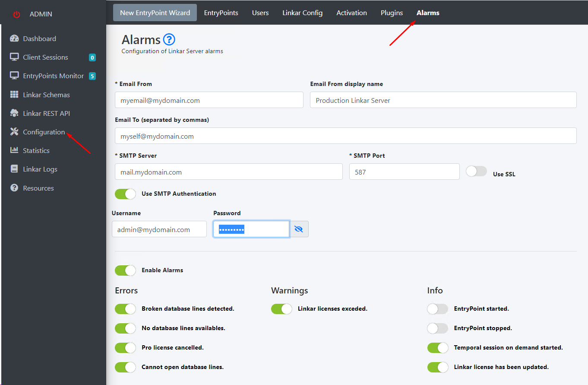Toggle Linkar licenses exceded warning
Viewport: 588px width, 385px height.
282,309
